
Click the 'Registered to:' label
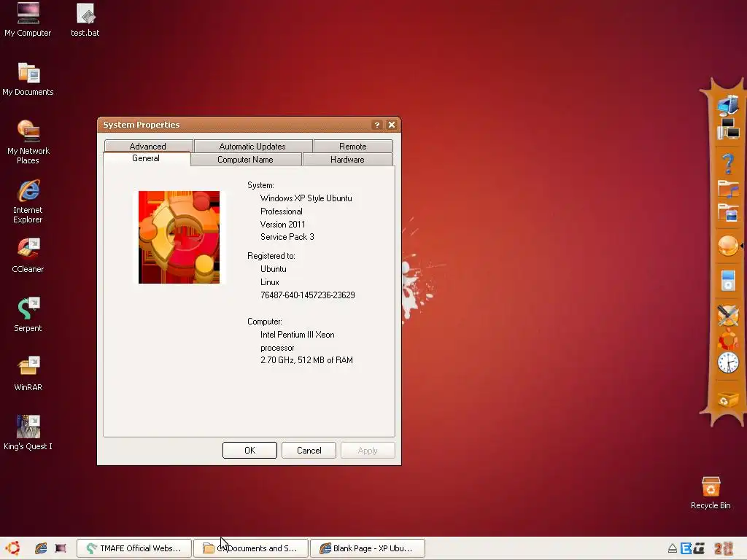pyautogui.click(x=271, y=256)
